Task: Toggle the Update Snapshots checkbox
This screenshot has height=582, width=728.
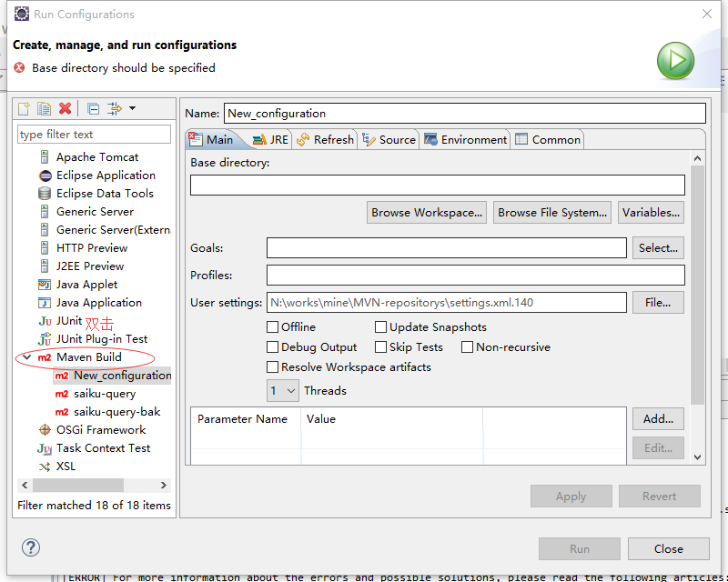Action: [x=380, y=327]
